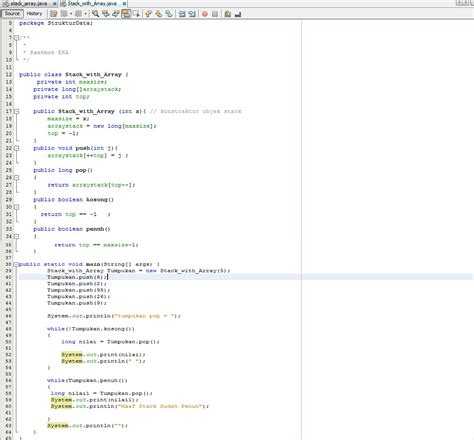Go to the previous bookmark

(x=148, y=14)
